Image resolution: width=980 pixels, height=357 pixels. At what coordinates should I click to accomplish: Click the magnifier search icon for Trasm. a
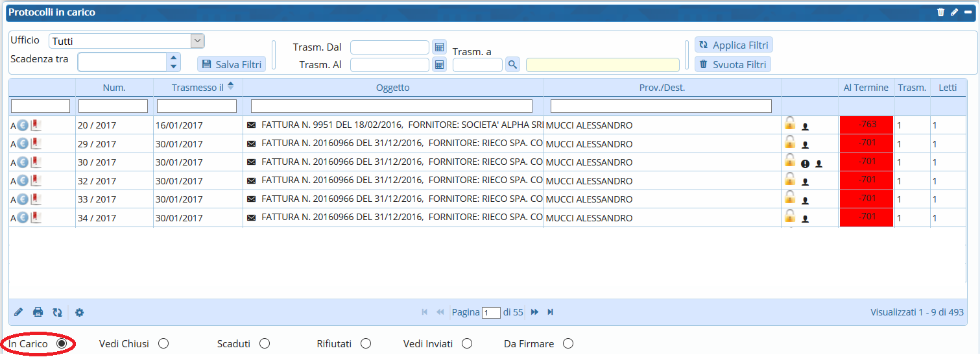coord(512,64)
